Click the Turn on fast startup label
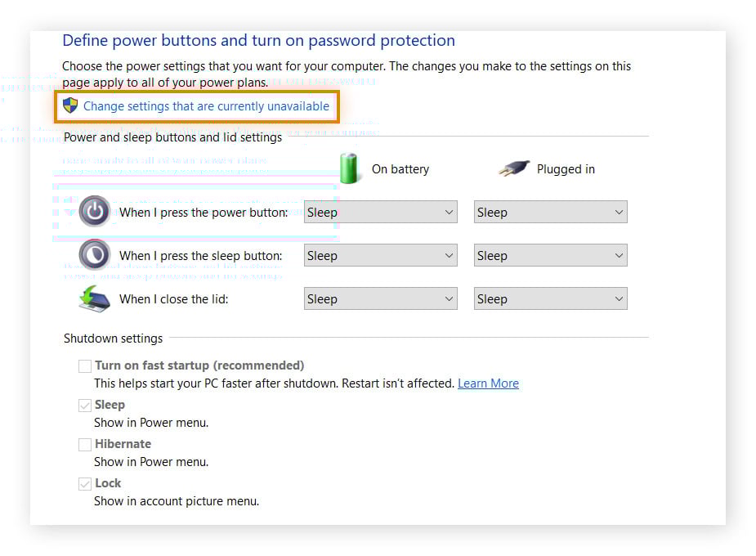Screen dimensions: 756x556 point(199,365)
